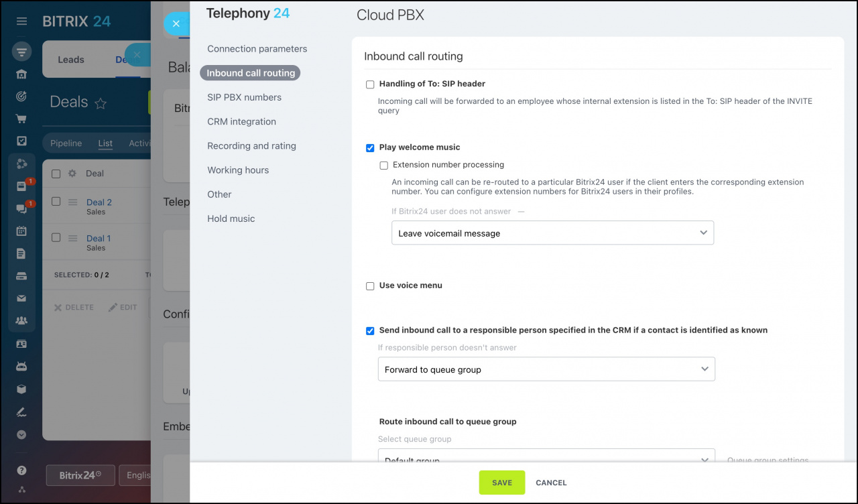
Task: Switch to Pipeline view
Action: coord(66,143)
